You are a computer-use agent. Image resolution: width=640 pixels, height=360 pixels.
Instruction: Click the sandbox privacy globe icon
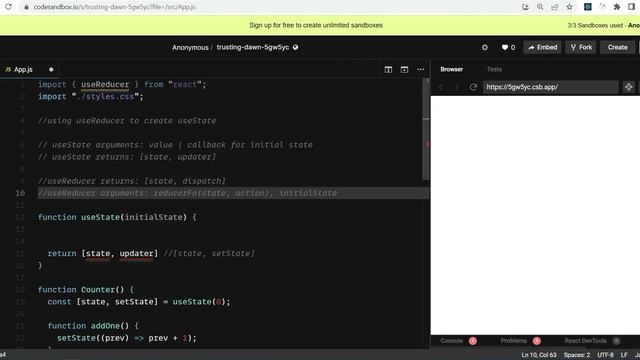(x=296, y=47)
